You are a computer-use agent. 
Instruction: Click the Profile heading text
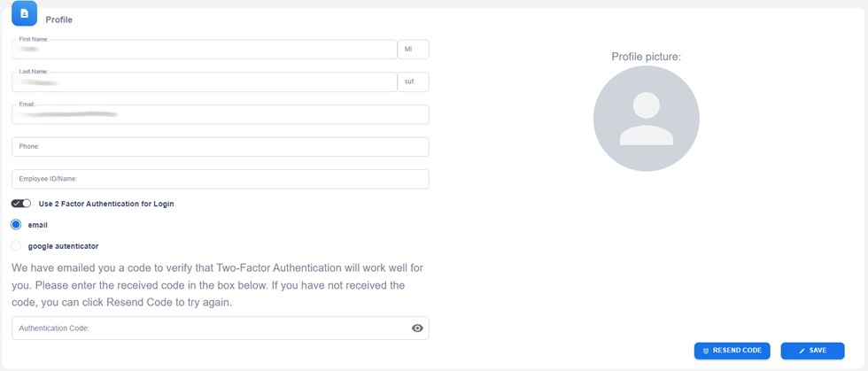click(59, 19)
